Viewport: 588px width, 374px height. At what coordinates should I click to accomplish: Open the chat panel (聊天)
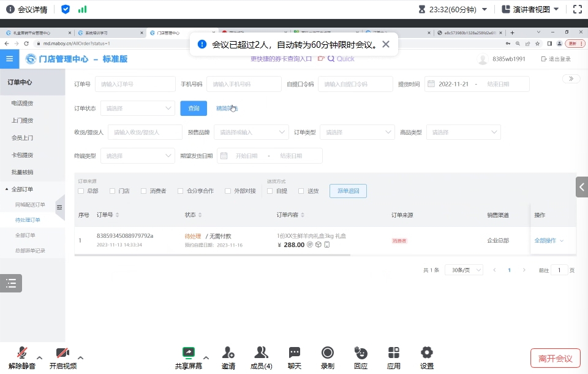pyautogui.click(x=295, y=353)
